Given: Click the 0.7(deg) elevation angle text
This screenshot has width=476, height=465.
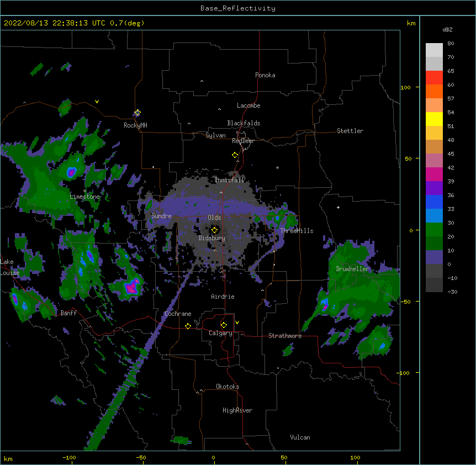Looking at the screenshot, I should 127,23.
